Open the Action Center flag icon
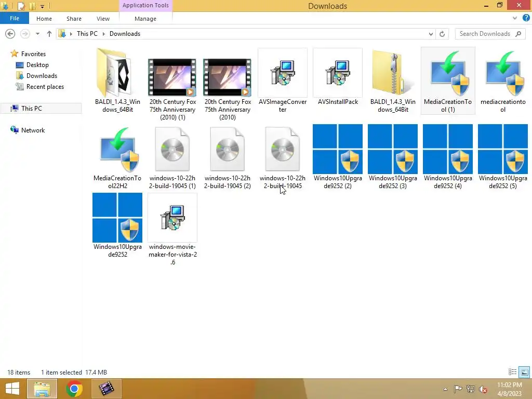 click(x=458, y=389)
